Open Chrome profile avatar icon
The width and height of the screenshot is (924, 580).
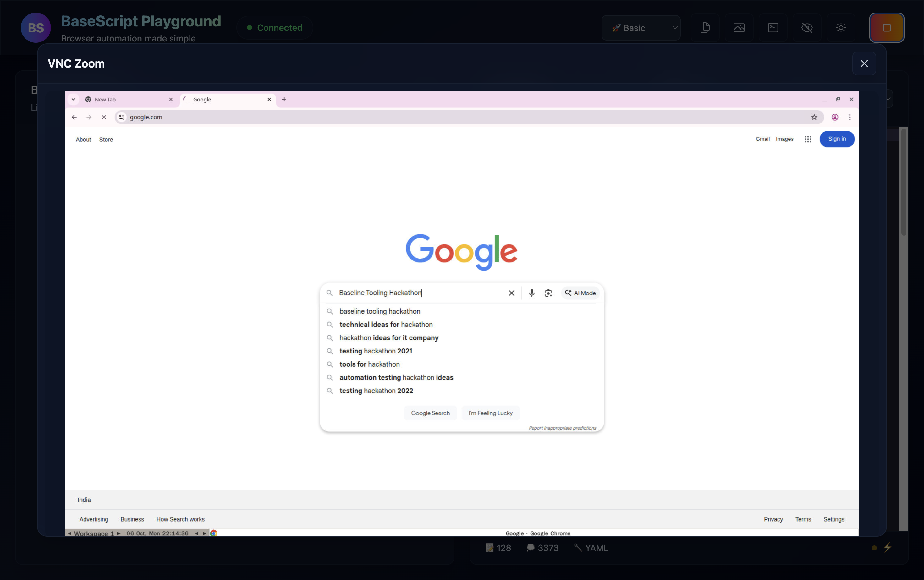(x=835, y=118)
